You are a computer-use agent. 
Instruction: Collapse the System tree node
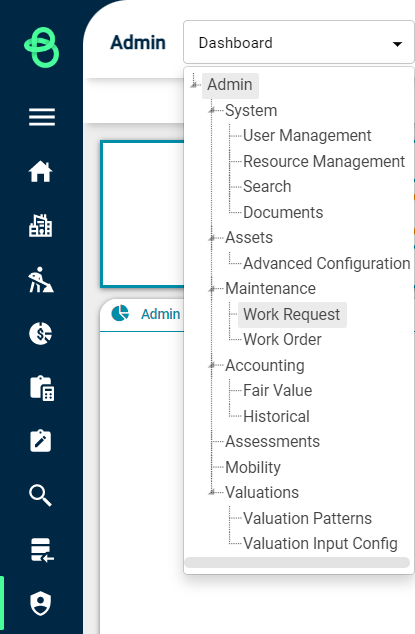[212, 111]
